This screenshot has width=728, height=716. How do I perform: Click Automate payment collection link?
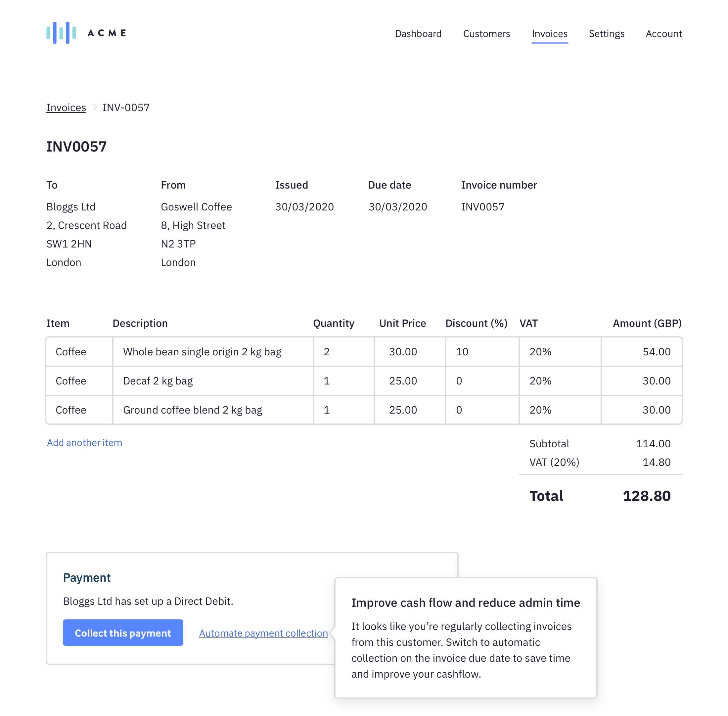pyautogui.click(x=263, y=633)
